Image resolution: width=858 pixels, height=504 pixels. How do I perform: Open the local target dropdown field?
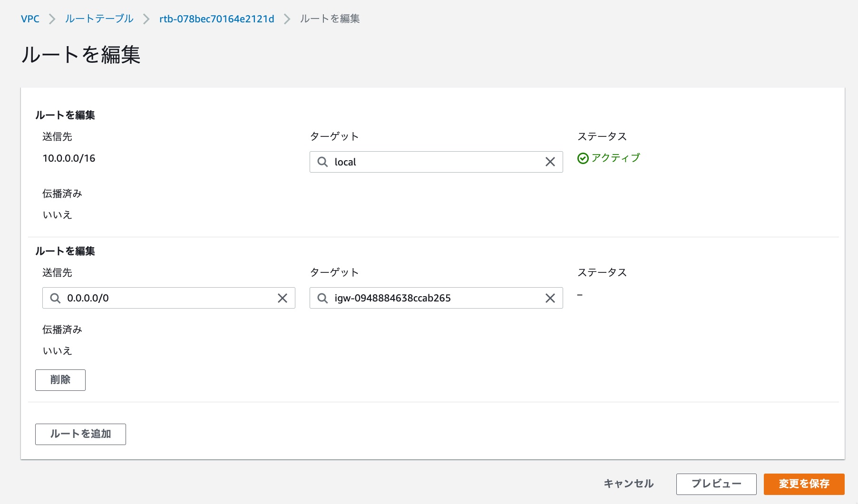pos(428,162)
